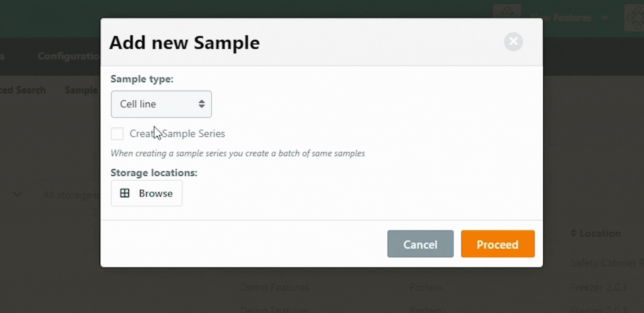Switch to the Advanced Search tab
Image resolution: width=644 pixels, height=313 pixels.
pyautogui.click(x=22, y=90)
